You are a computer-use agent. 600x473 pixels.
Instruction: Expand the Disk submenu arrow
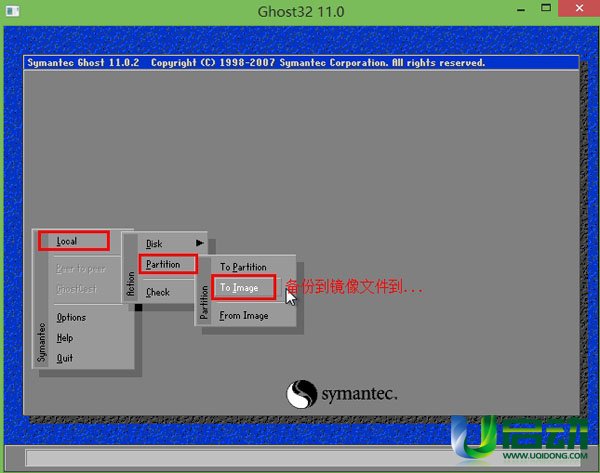[199, 243]
